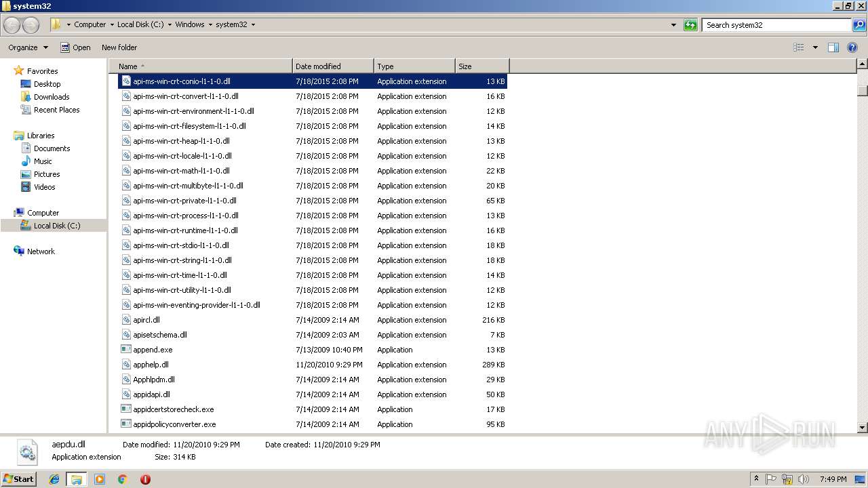Sort by the Size column header

coord(482,66)
